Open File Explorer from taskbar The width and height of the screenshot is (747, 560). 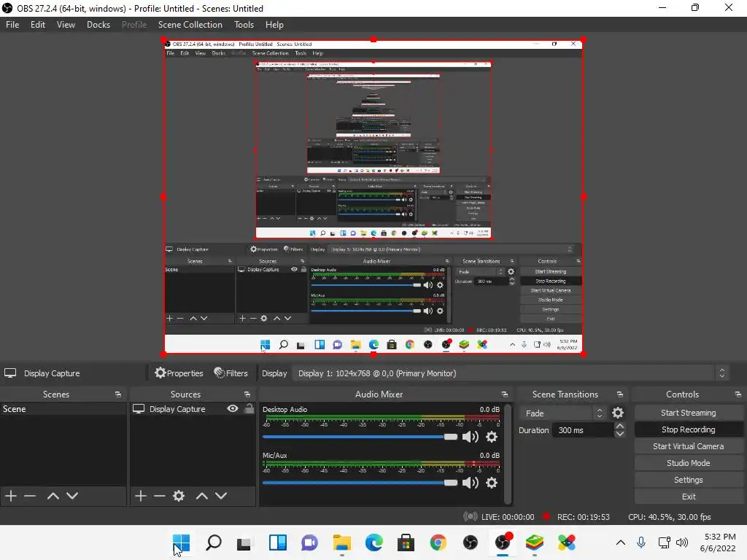pyautogui.click(x=341, y=542)
